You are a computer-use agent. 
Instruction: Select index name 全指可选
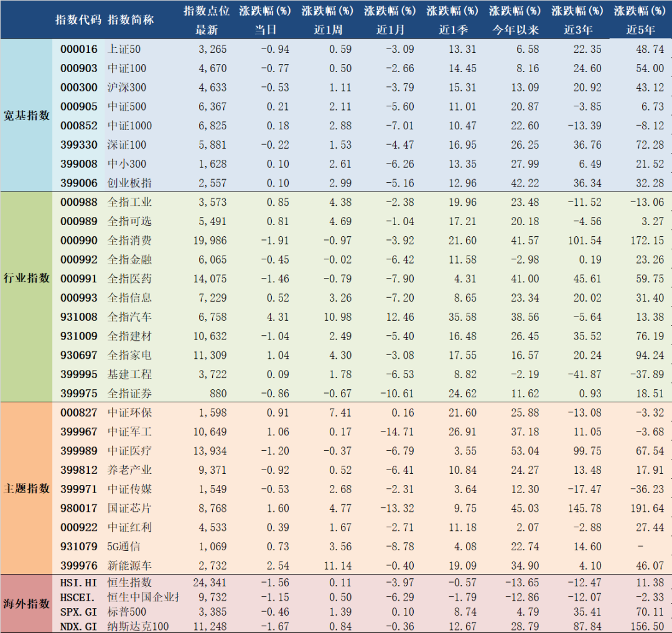pos(129,221)
